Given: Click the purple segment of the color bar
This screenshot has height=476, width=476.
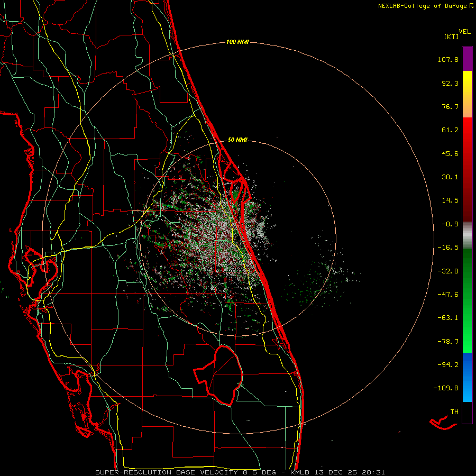Looking at the screenshot, I should click(x=467, y=59).
